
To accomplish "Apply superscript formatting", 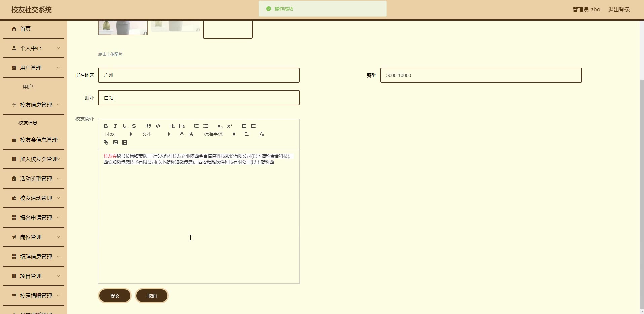I will tap(230, 126).
